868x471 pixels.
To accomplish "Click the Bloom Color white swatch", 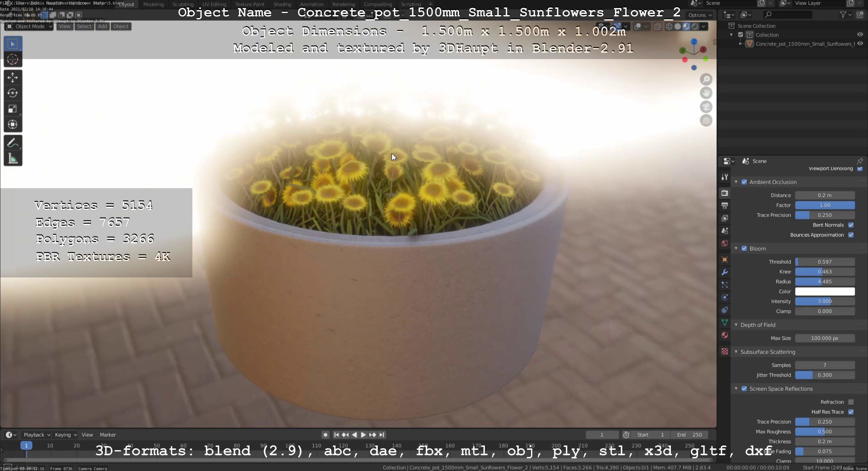I will (824, 292).
